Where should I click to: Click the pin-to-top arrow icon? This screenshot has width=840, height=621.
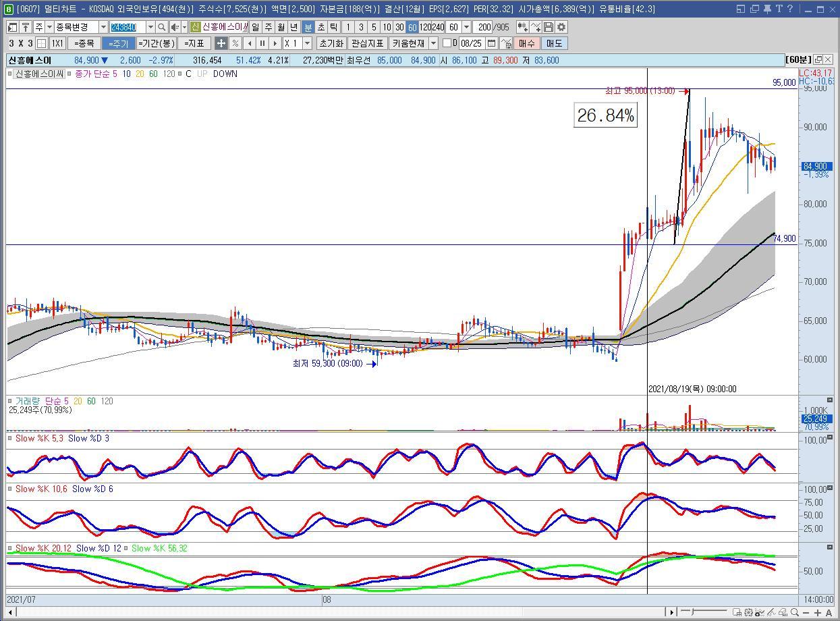click(26, 27)
